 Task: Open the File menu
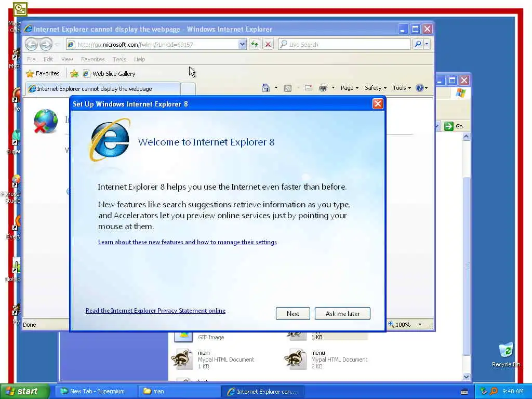pos(31,59)
